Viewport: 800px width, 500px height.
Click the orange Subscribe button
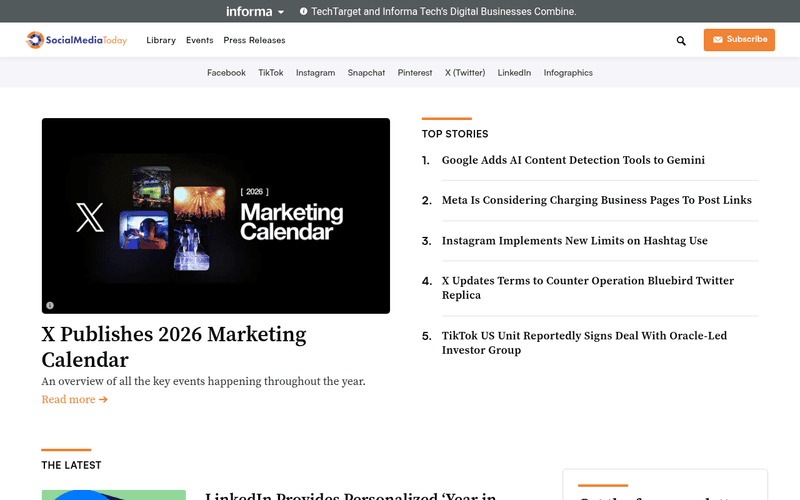point(739,40)
